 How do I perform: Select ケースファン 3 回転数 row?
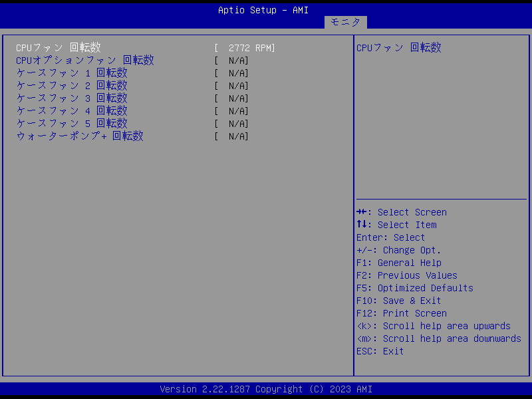[132, 98]
